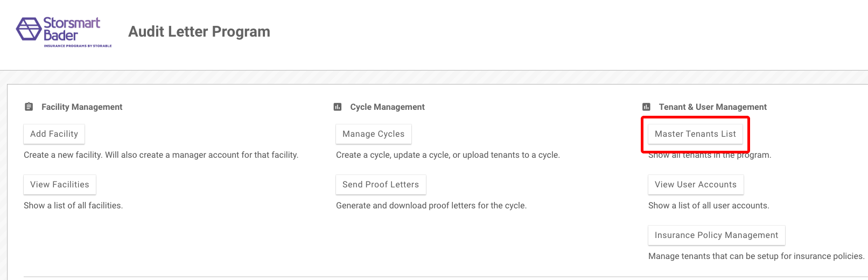The width and height of the screenshot is (868, 280).
Task: Open the View Facilities list
Action: 60,185
